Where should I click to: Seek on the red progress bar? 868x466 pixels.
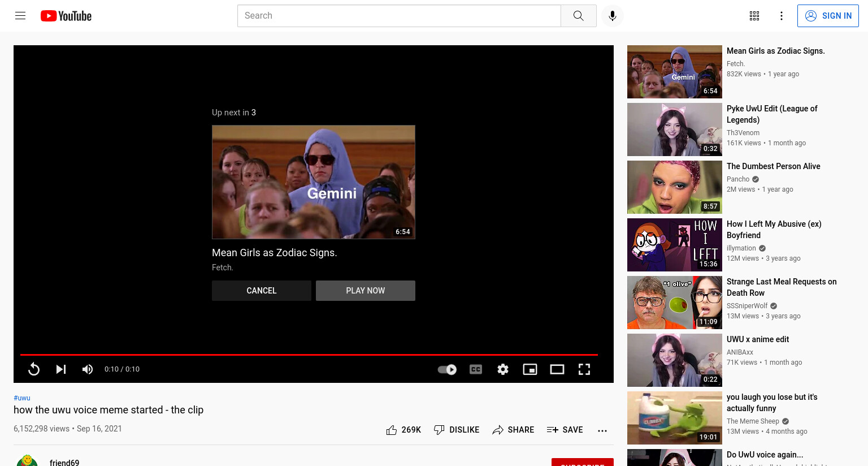point(309,355)
